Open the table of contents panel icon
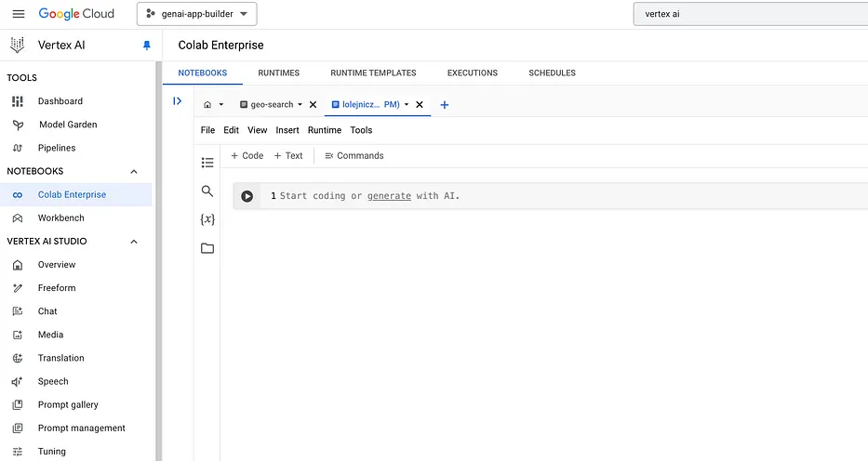Viewport: 868px width, 461px height. (207, 163)
